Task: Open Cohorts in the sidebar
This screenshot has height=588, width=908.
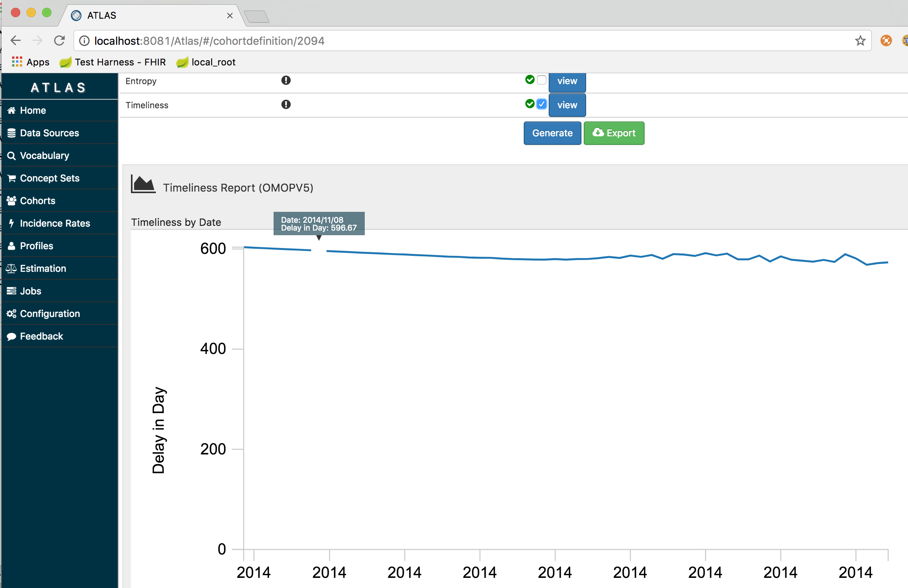Action: [x=37, y=201]
